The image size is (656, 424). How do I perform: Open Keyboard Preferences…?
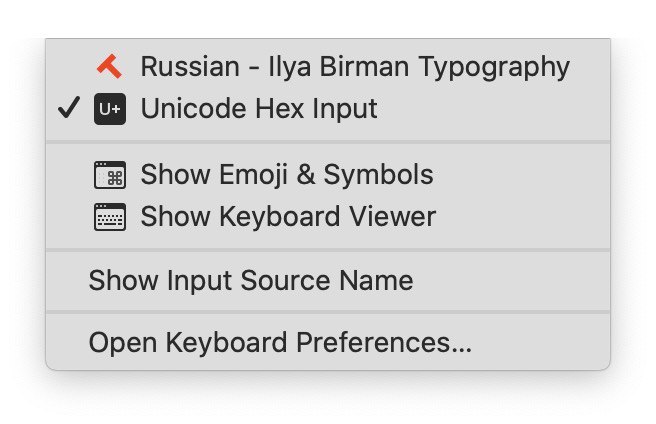click(x=328, y=343)
